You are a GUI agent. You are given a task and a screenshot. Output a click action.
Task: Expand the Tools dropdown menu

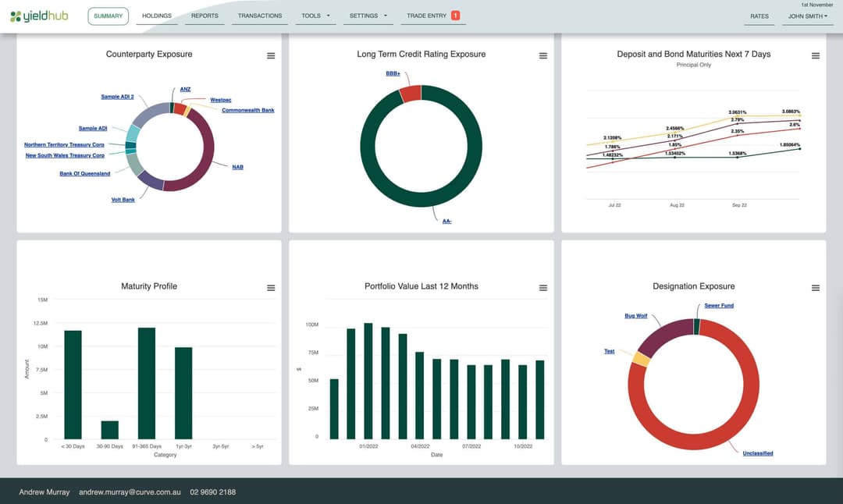pyautogui.click(x=316, y=16)
